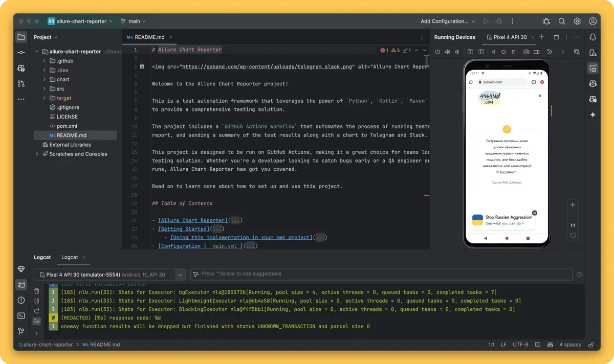Image resolution: width=614 pixels, height=364 pixels.
Task: Start screen recording with video camera icon
Action: [x=537, y=52]
